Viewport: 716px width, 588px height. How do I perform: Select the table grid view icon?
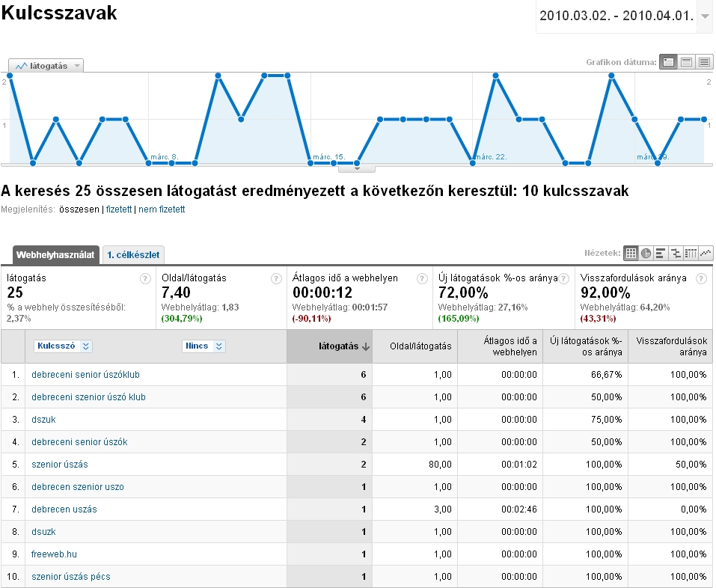click(631, 254)
